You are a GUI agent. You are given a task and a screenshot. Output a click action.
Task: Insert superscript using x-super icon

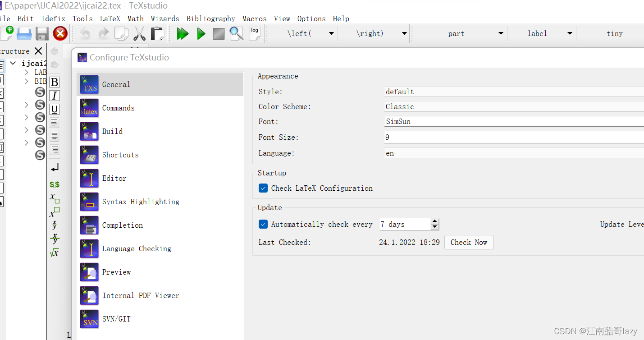[55, 212]
